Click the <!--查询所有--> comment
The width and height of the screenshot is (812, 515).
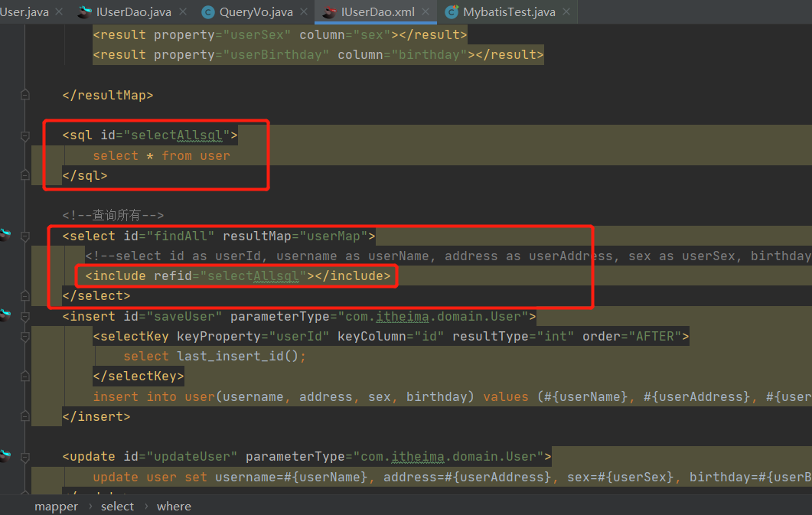(113, 215)
